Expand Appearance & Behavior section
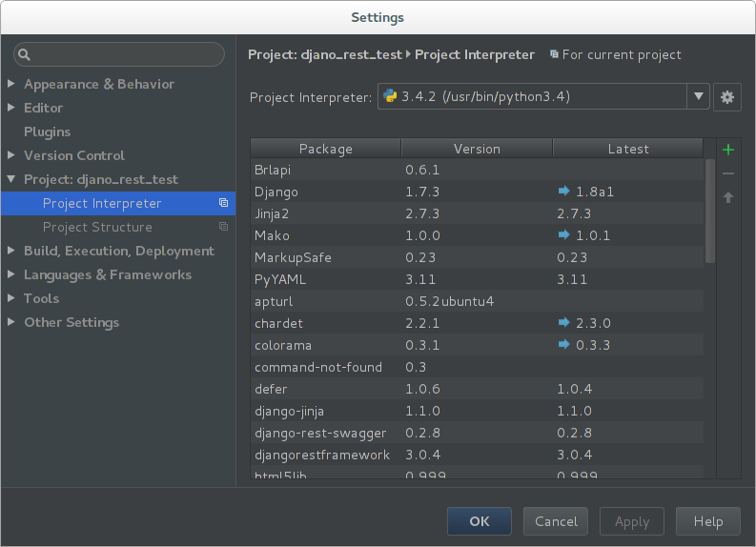 pos(11,84)
